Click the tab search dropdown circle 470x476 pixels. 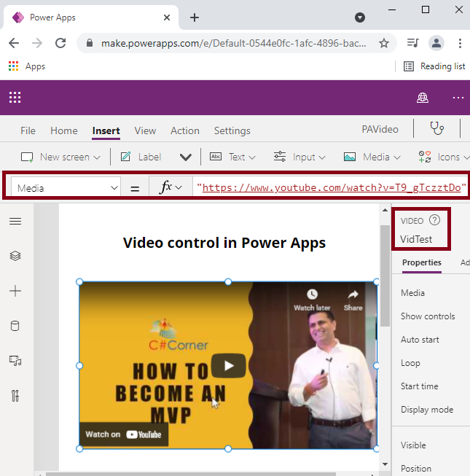(x=360, y=17)
